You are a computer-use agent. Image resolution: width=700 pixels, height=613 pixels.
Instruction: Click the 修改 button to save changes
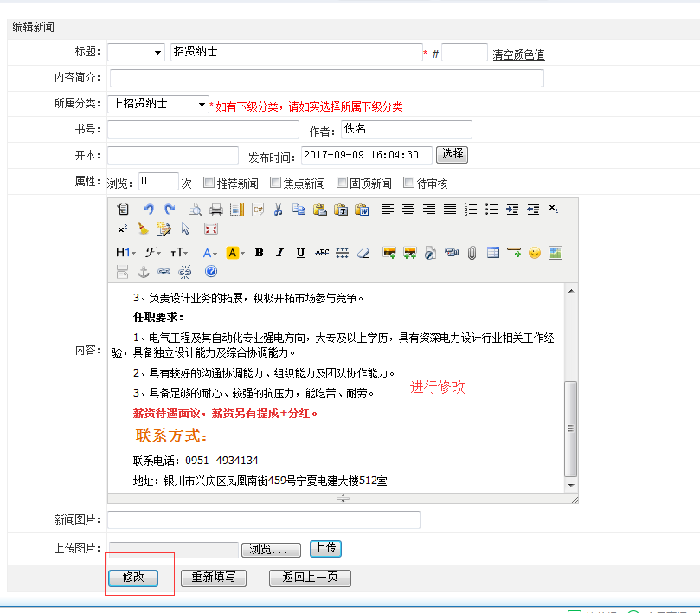[134, 577]
